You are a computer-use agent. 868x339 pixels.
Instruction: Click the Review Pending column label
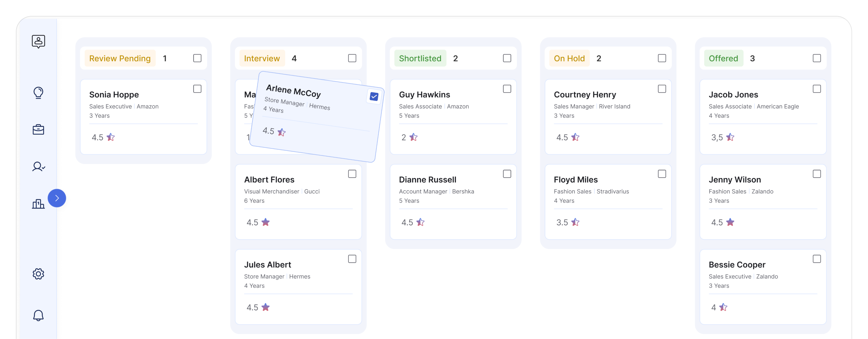(120, 58)
